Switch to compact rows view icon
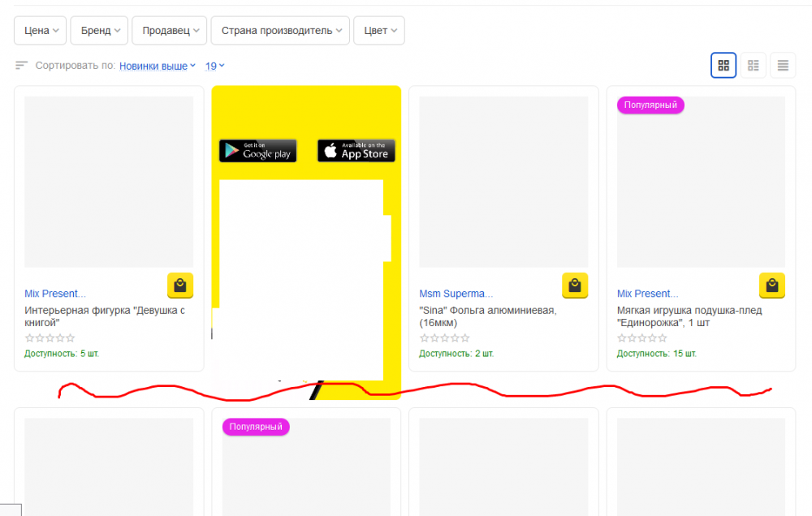This screenshot has height=516, width=812. [x=783, y=66]
